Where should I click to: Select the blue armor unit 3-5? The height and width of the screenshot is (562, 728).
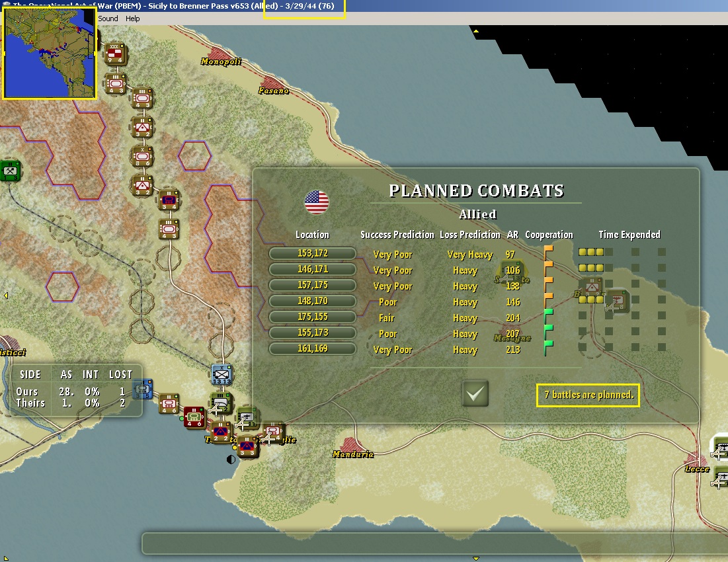(143, 389)
